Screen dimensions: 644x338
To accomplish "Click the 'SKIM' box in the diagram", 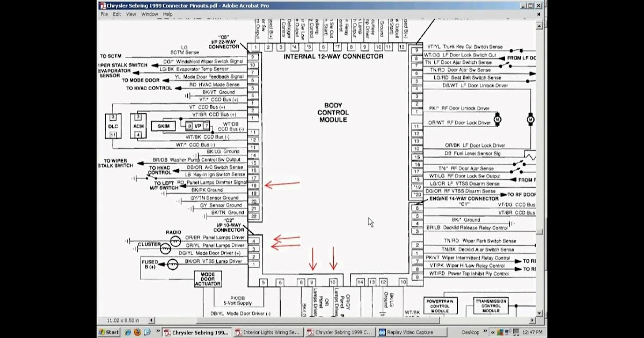I will (163, 126).
